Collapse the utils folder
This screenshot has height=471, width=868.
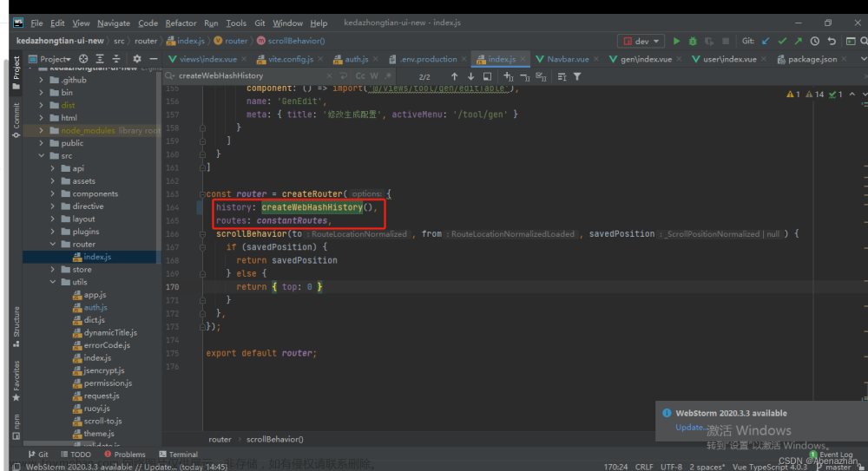point(53,282)
